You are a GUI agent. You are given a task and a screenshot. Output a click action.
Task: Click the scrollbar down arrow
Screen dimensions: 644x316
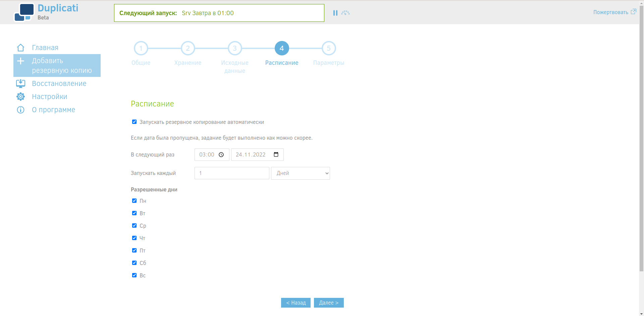642,314
